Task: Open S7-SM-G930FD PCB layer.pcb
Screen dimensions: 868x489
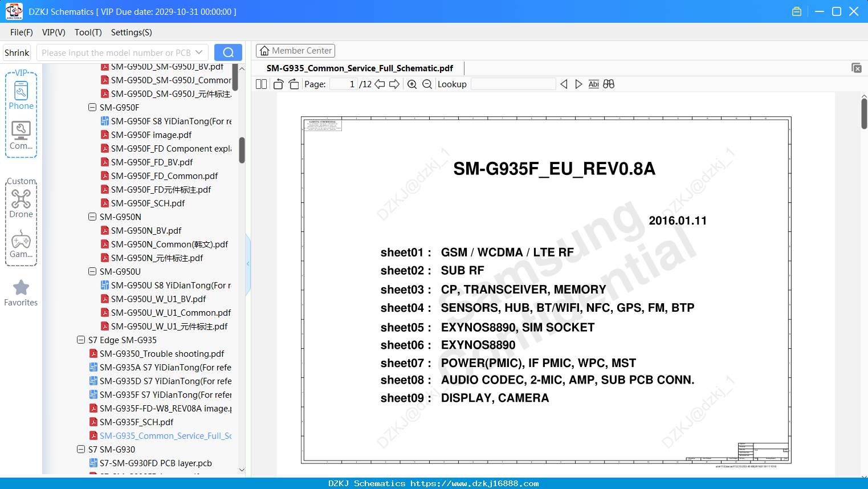Action: tap(156, 463)
